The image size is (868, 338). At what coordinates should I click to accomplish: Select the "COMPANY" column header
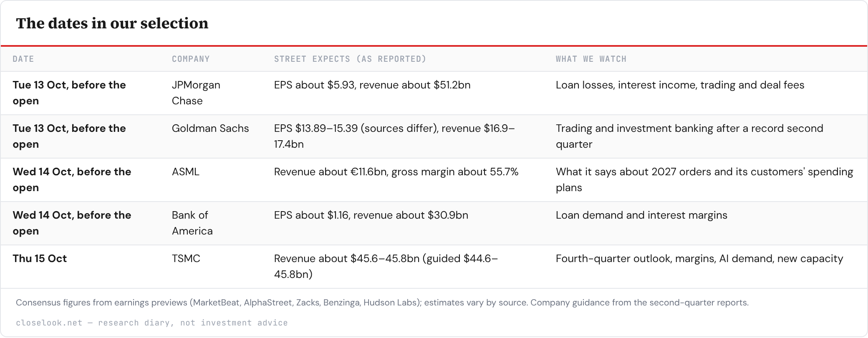[191, 59]
